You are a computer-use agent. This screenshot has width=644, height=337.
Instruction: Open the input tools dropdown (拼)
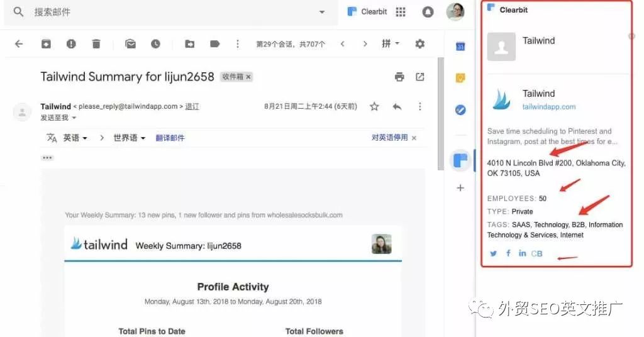click(391, 43)
